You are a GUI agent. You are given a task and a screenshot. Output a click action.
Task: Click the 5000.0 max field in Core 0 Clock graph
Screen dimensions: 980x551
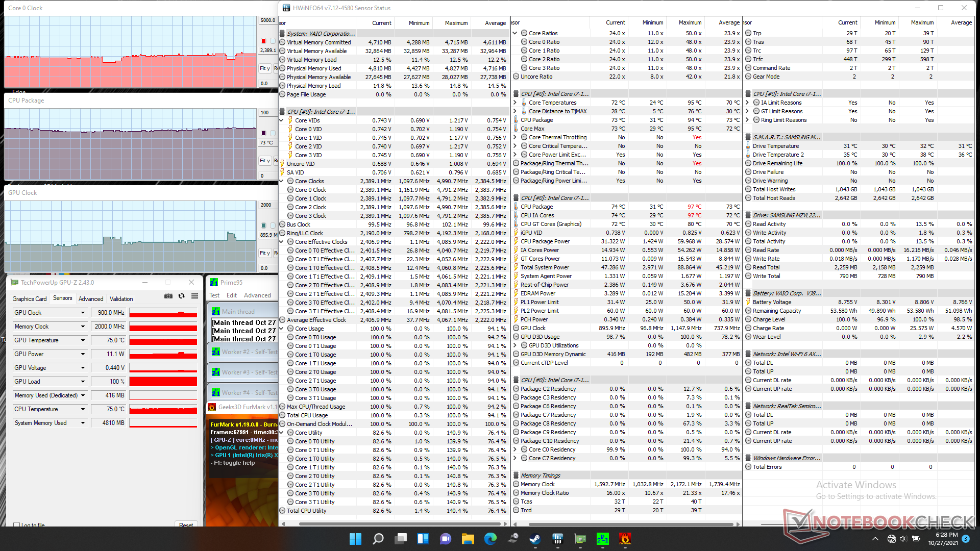tap(268, 20)
